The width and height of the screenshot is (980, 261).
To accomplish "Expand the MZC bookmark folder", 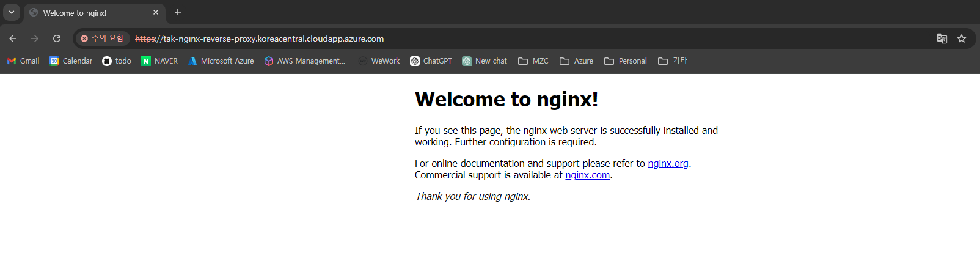I will click(533, 61).
